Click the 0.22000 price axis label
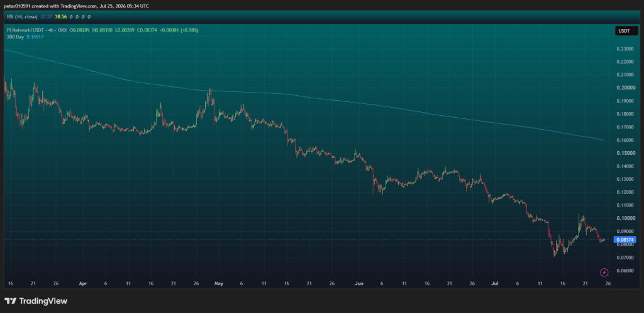644x313 pixels. pos(625,62)
